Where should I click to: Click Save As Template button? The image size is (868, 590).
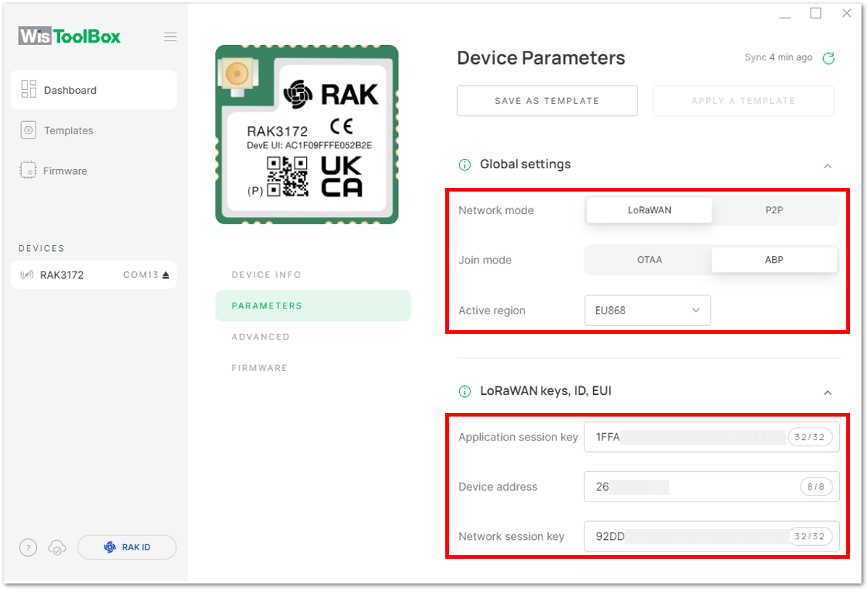547,101
